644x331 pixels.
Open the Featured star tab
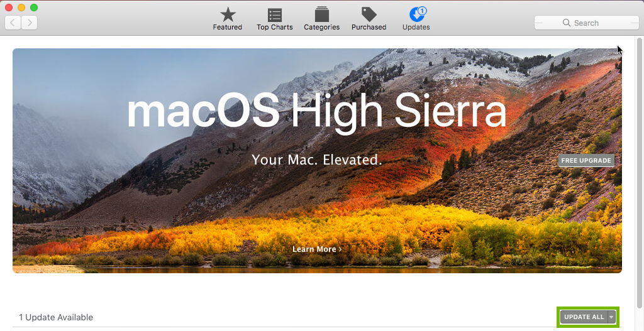coord(228,19)
